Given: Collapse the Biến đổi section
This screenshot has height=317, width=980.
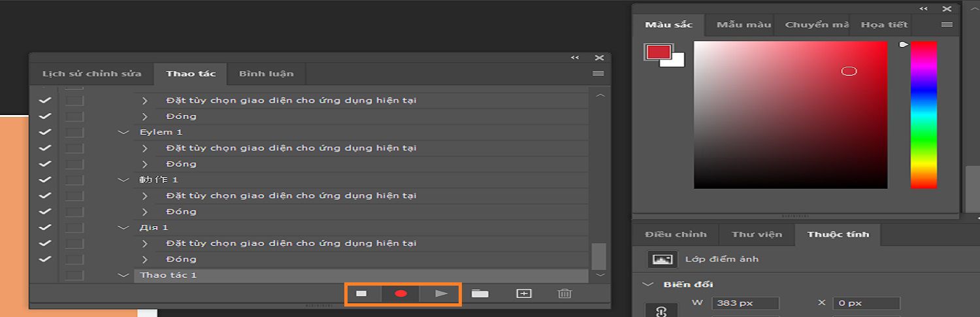Looking at the screenshot, I should (648, 284).
